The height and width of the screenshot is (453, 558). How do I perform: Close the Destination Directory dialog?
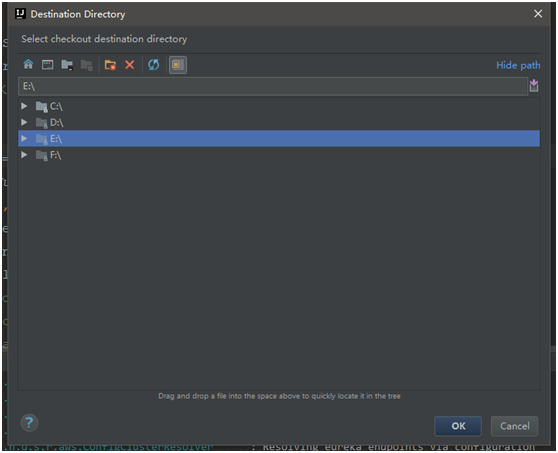[538, 14]
